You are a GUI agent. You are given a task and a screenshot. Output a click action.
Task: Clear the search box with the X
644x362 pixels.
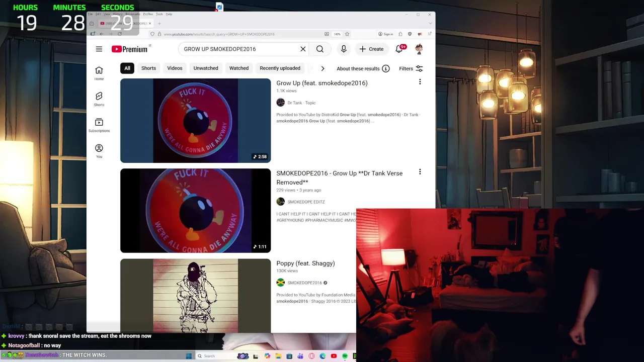point(303,49)
